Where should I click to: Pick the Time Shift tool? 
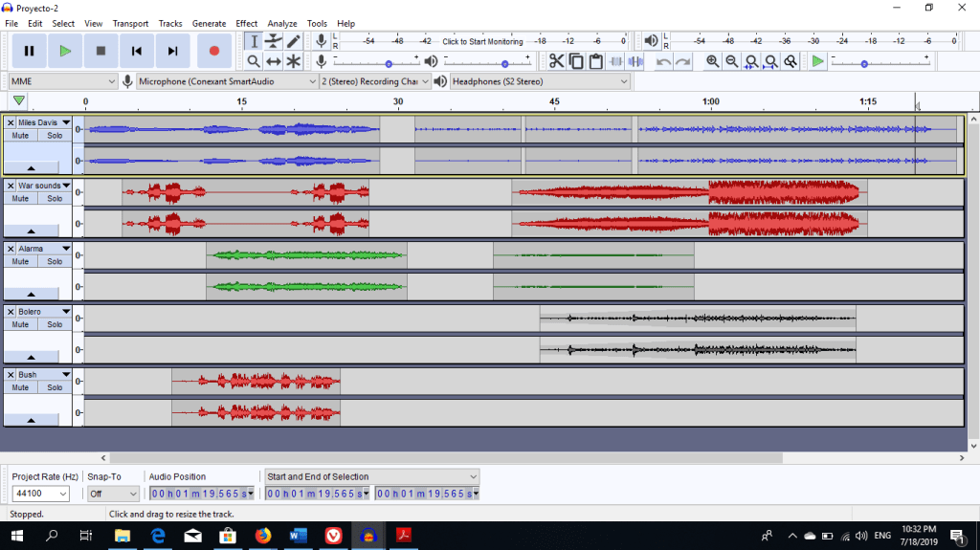[x=274, y=61]
